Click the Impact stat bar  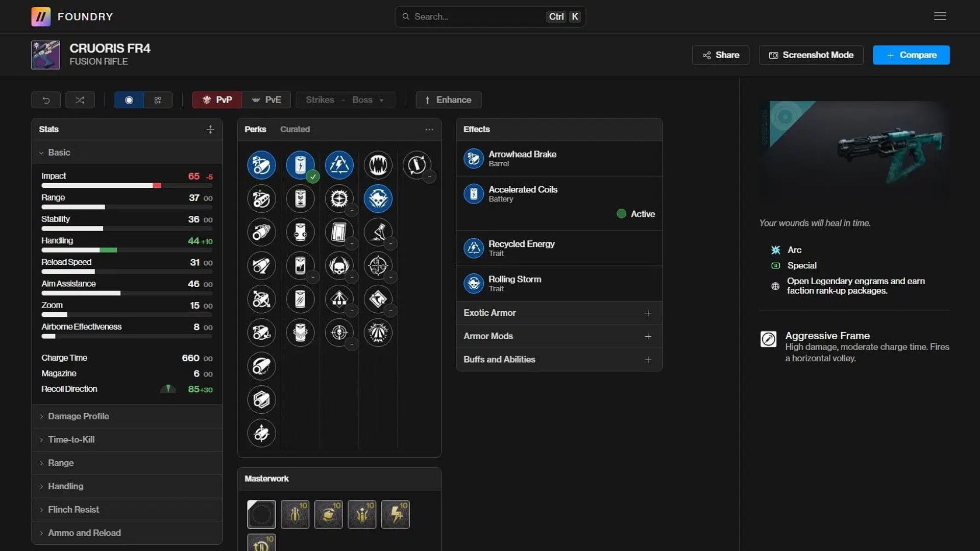tap(127, 186)
